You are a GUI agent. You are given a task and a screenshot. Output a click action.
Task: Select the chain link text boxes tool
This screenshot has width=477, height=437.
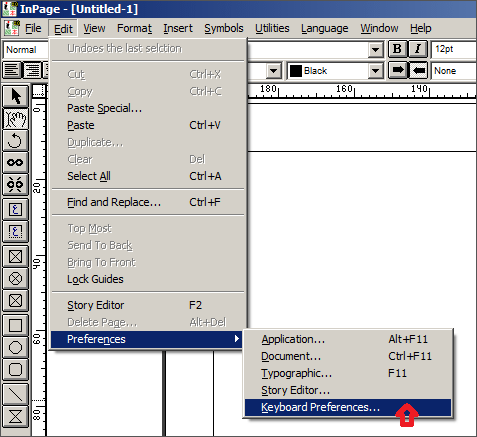click(15, 162)
